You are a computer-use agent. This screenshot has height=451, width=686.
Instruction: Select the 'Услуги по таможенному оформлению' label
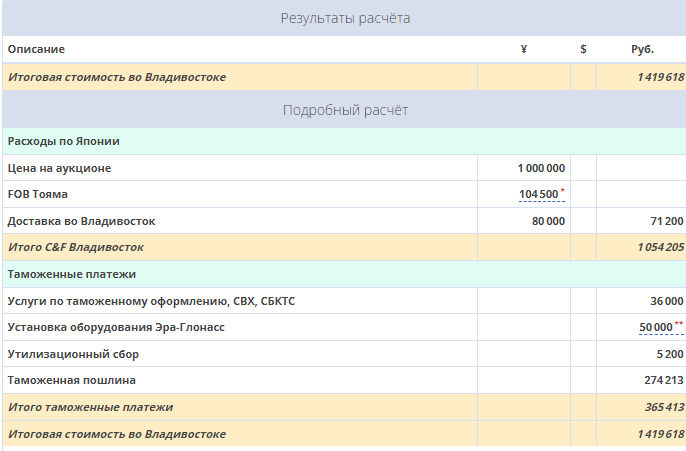click(151, 301)
